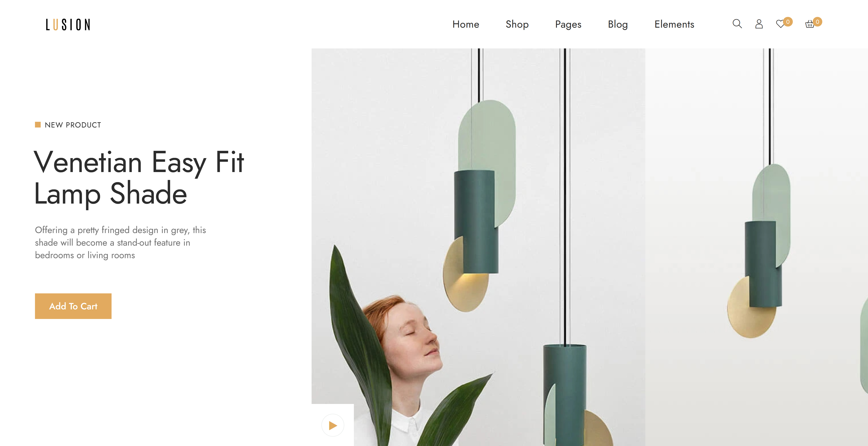
Task: Open the Home menu
Action: tap(466, 24)
